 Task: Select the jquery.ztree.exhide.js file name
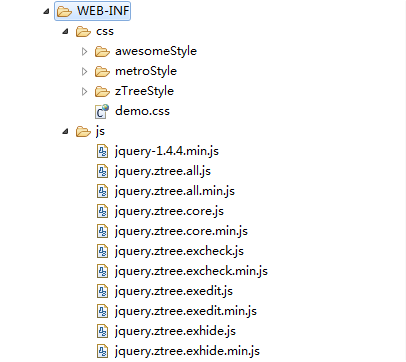pyautogui.click(x=175, y=331)
